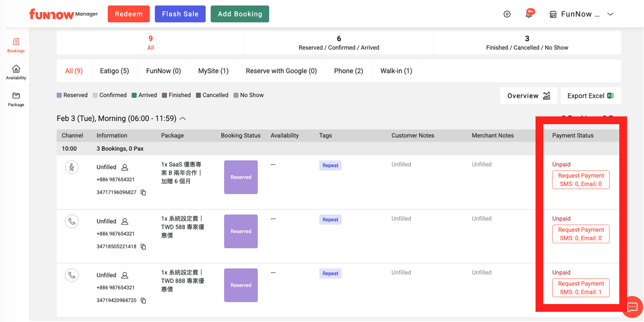Click the purple Reserved status of first booking
This screenshot has height=322, width=644.
(x=241, y=177)
